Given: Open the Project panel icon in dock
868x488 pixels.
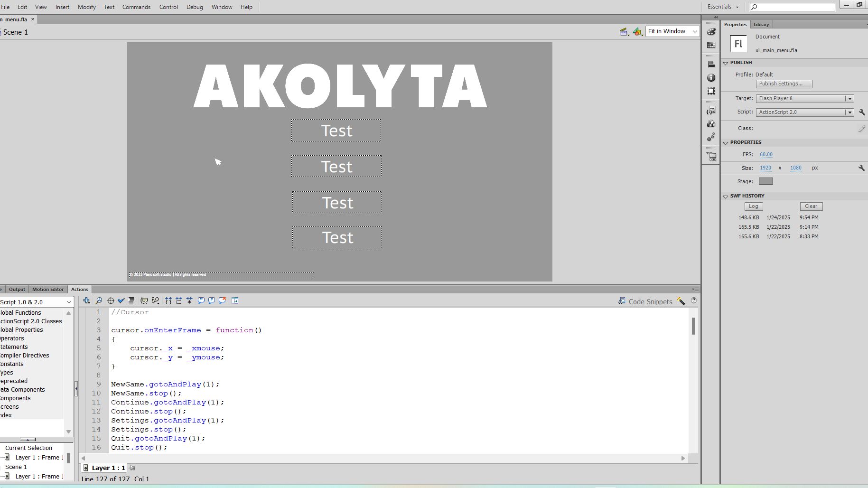Looking at the screenshot, I should tap(711, 156).
